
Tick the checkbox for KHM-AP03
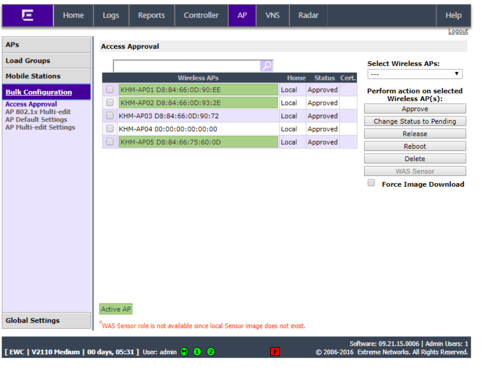coord(110,115)
